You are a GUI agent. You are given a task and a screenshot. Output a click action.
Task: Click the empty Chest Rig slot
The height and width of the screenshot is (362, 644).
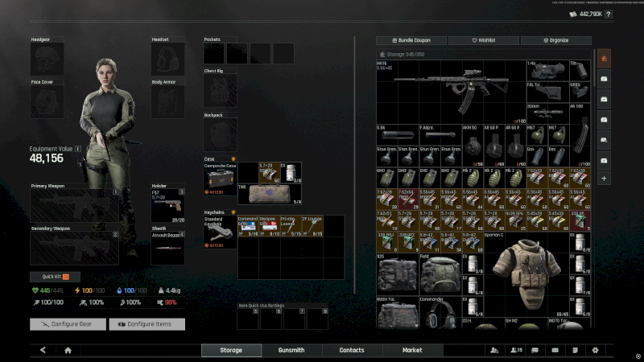tap(220, 90)
